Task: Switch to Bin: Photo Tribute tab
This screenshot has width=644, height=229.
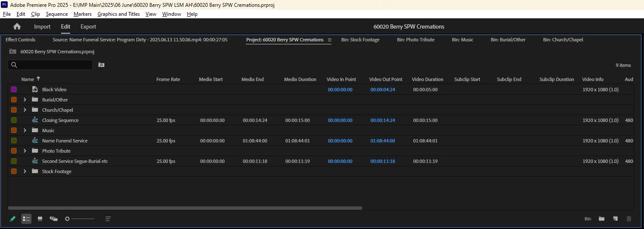Action: [x=416, y=40]
